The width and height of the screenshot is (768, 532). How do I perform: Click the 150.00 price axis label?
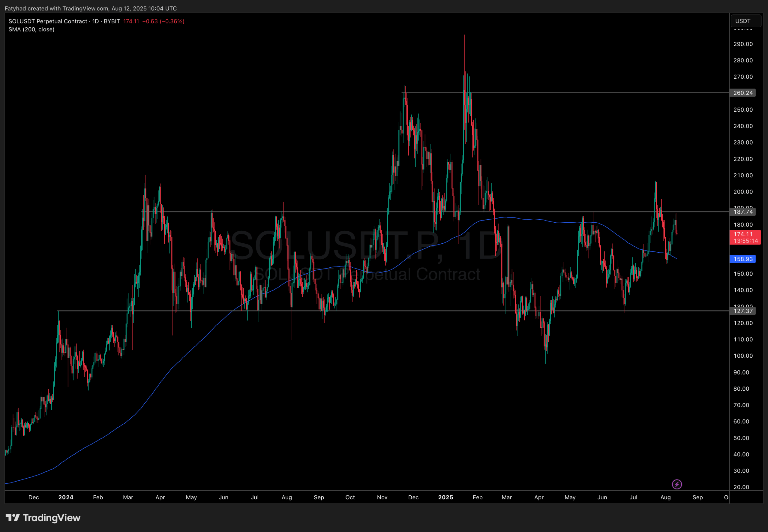click(x=743, y=274)
